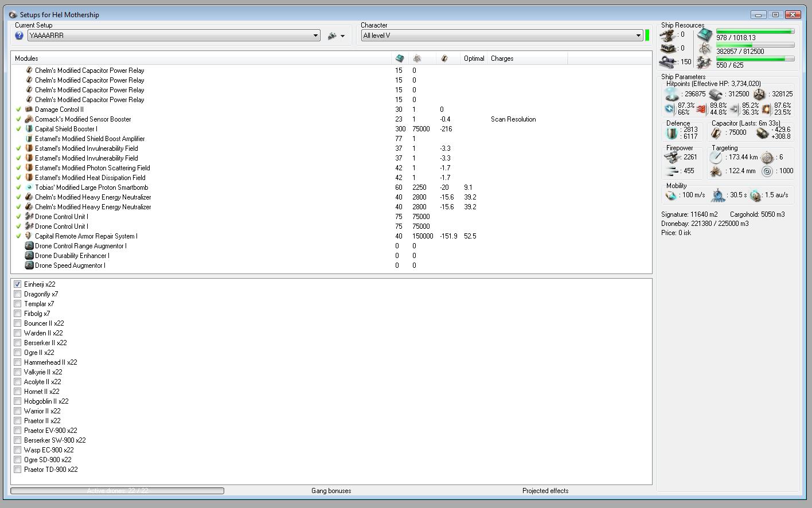812x508 pixels.
Task: Uncheck the Einherji x22 drone checkbox
Action: pyautogui.click(x=18, y=284)
